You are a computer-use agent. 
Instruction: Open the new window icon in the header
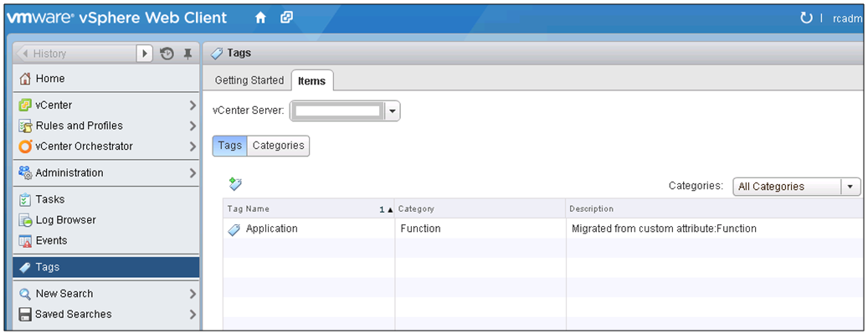[x=286, y=18]
